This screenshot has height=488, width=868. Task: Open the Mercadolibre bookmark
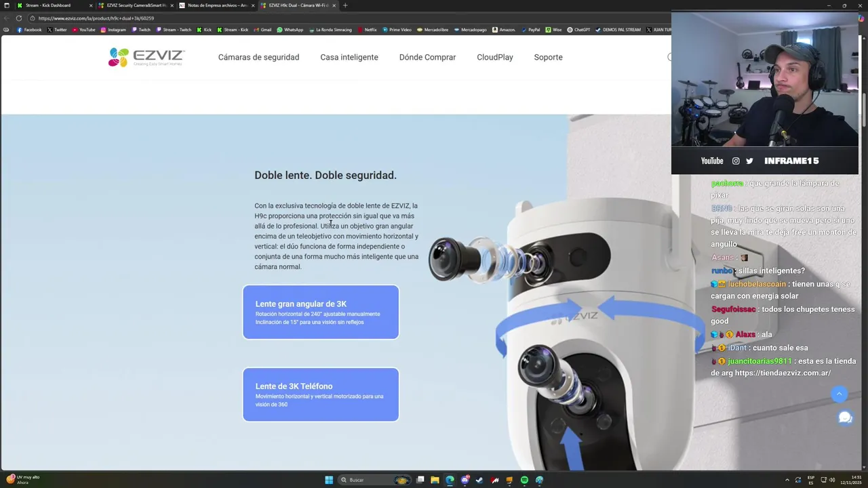point(433,30)
